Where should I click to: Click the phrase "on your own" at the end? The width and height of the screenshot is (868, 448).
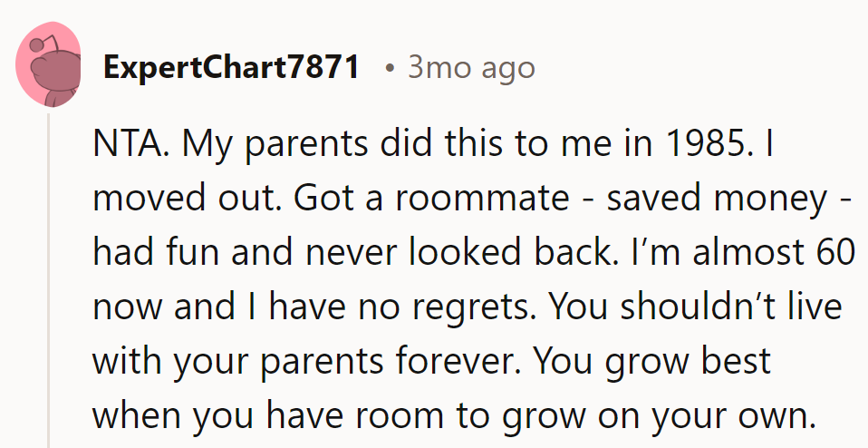coord(705,415)
